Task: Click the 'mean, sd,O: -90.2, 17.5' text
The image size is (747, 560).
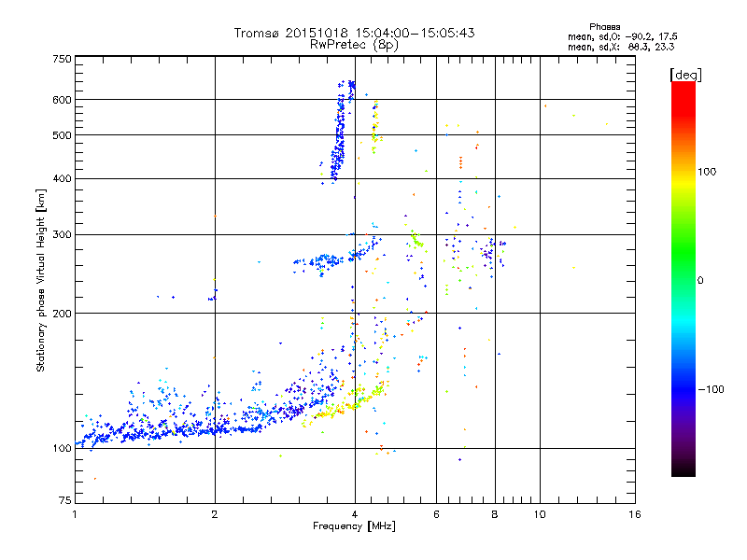Action: click(x=623, y=36)
